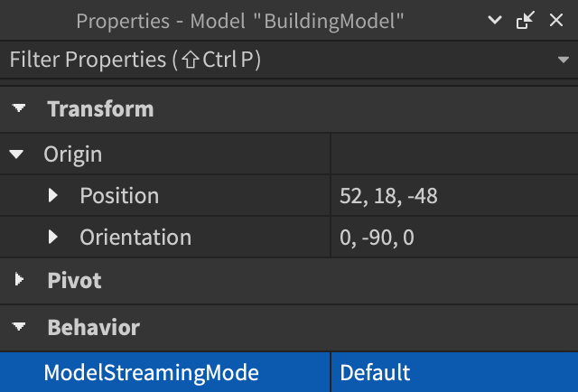Expand the Pivot section
The image size is (578, 392).
click(19, 281)
